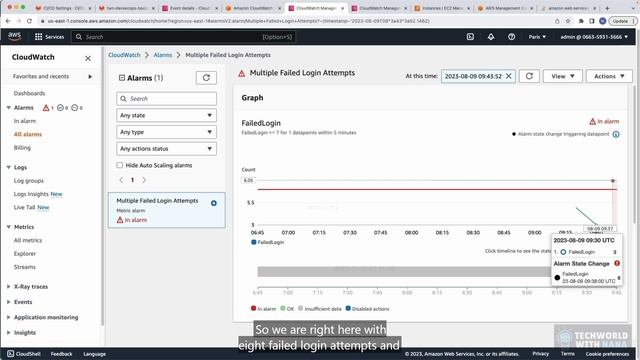640x360 pixels.
Task: Close the CloudWatch side navigation
Action: 88,58
